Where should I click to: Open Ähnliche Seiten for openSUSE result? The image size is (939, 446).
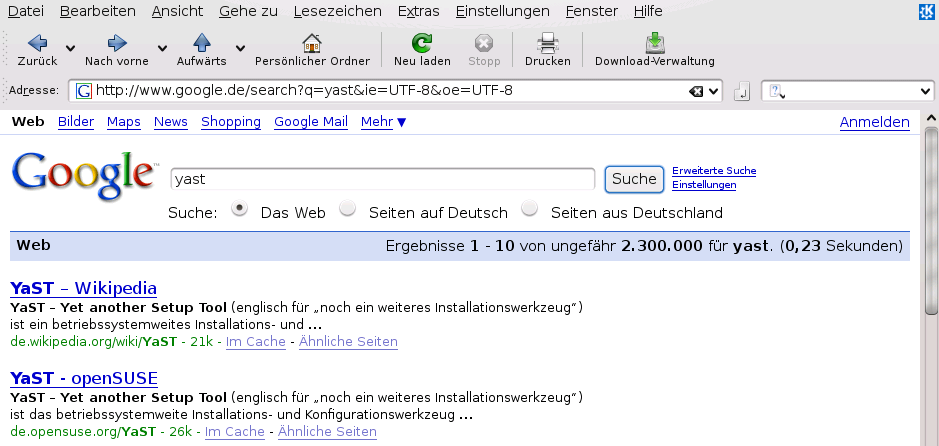click(x=327, y=432)
